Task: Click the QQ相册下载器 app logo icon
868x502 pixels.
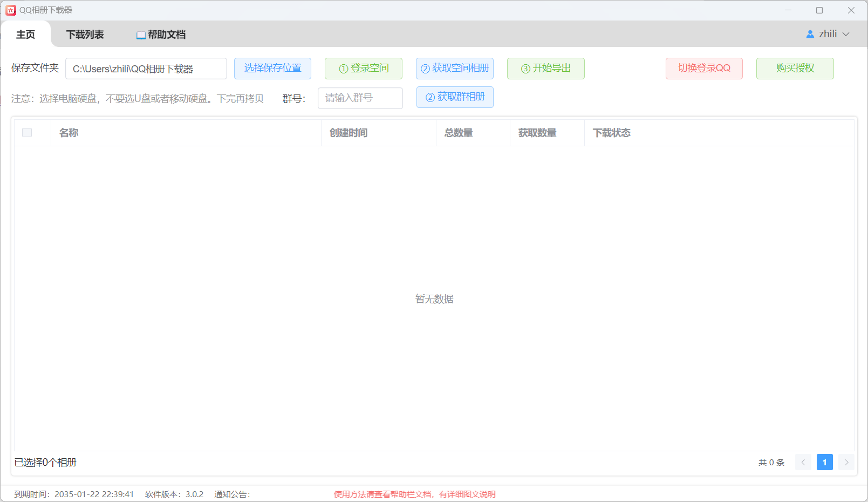Action: pyautogui.click(x=11, y=10)
